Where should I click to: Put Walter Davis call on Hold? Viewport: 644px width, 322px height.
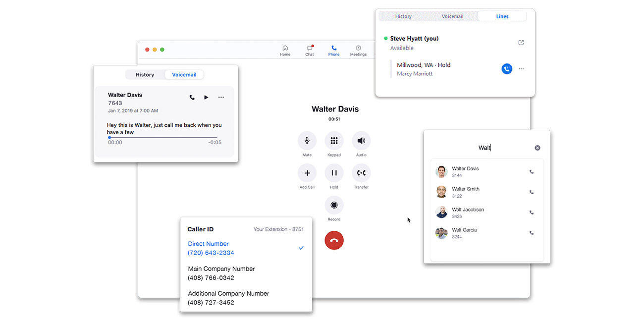pyautogui.click(x=334, y=173)
